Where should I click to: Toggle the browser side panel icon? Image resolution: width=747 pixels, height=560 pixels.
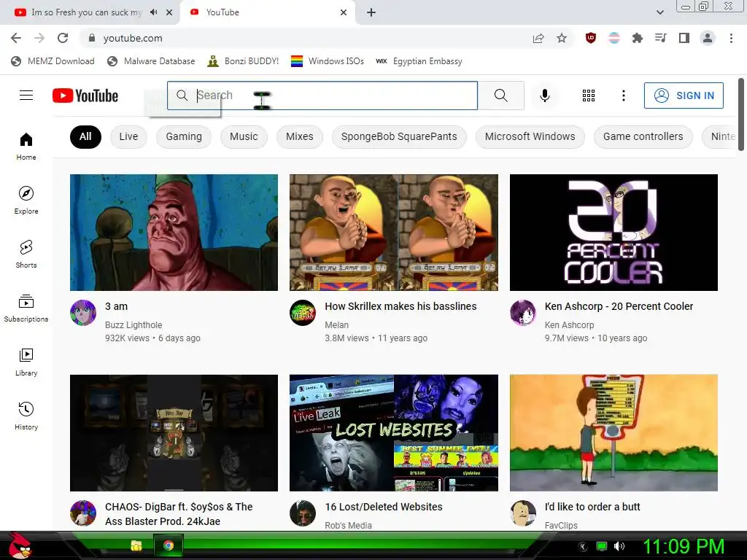tap(684, 38)
